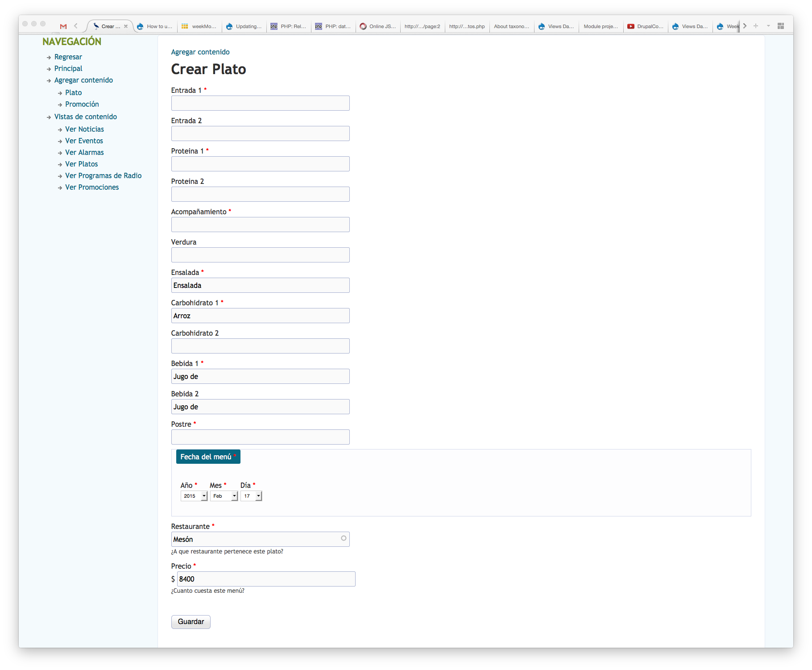Click the Ensalada field containing Ensalada
812x670 pixels.
click(x=261, y=285)
